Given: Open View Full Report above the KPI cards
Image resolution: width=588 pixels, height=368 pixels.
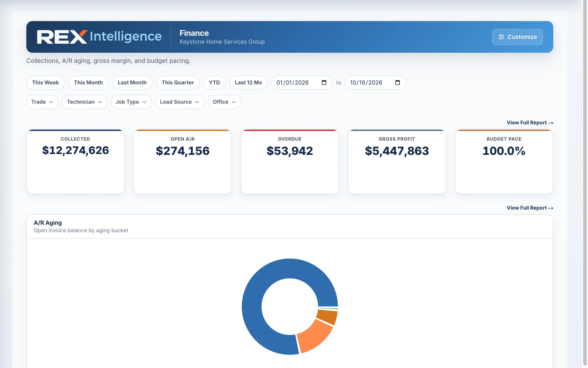Looking at the screenshot, I should click(x=530, y=122).
